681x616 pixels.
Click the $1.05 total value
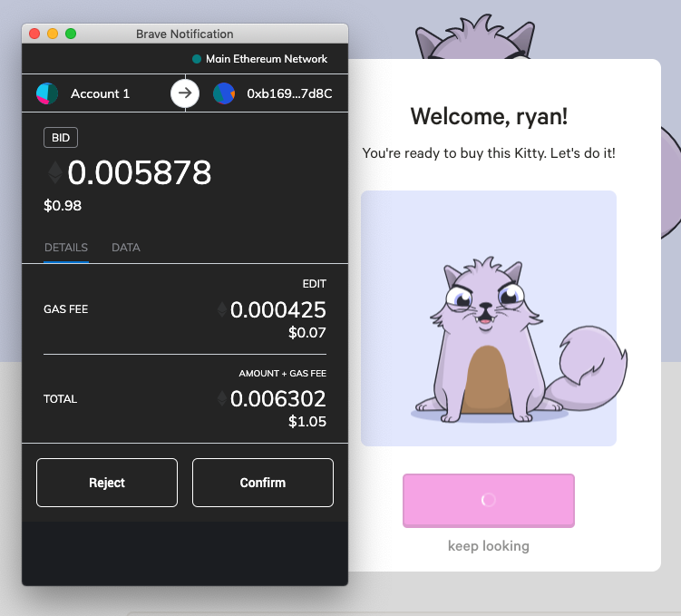point(307,421)
